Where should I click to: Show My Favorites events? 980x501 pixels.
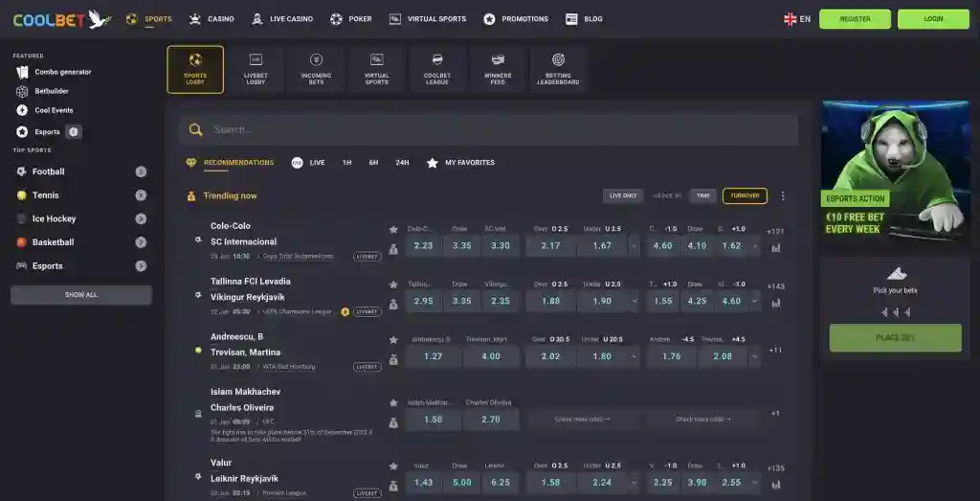click(x=460, y=163)
